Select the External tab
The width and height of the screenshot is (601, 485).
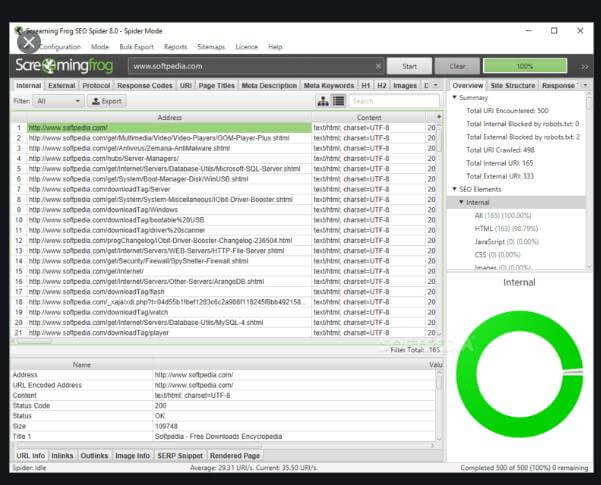(62, 85)
